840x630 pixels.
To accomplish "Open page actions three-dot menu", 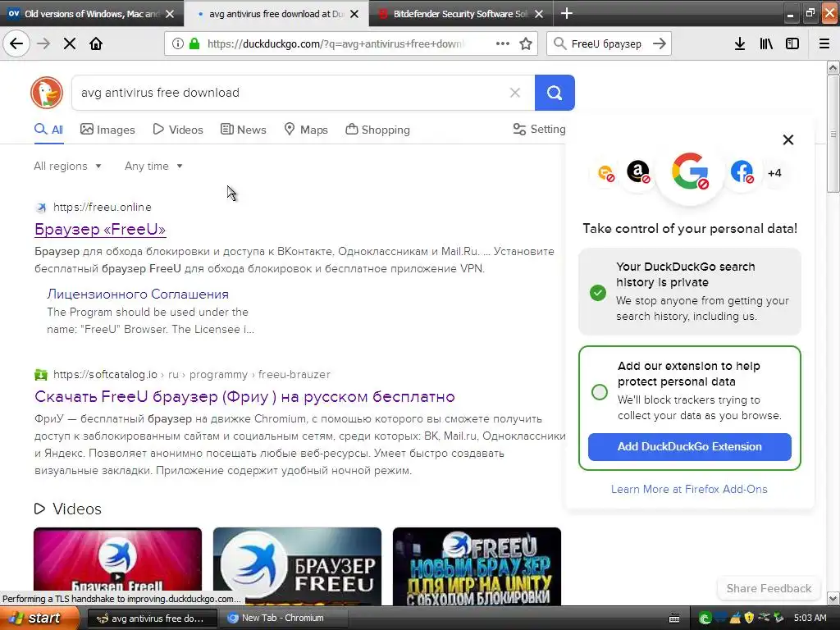I will point(503,43).
